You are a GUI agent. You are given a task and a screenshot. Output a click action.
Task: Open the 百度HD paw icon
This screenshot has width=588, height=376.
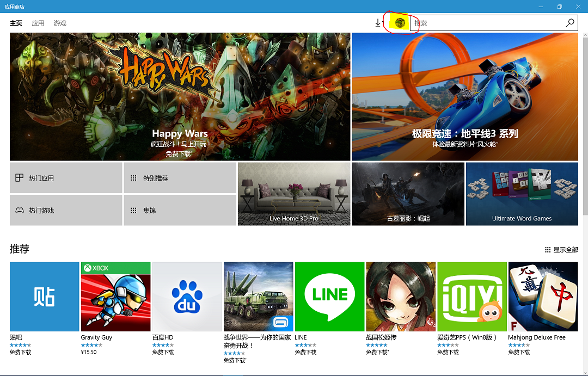tap(187, 297)
